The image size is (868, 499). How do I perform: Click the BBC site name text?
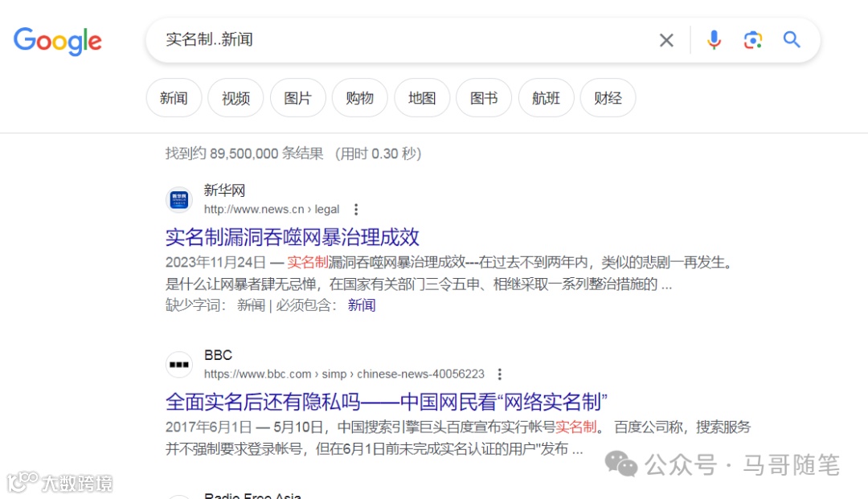coord(218,354)
